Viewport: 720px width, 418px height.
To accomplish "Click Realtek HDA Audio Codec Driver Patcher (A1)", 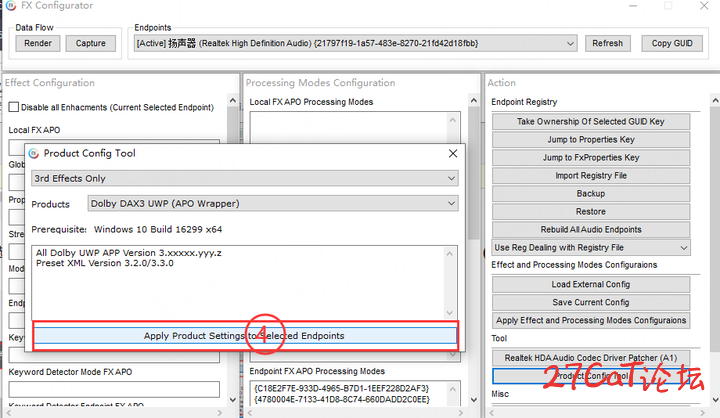I will (x=591, y=358).
